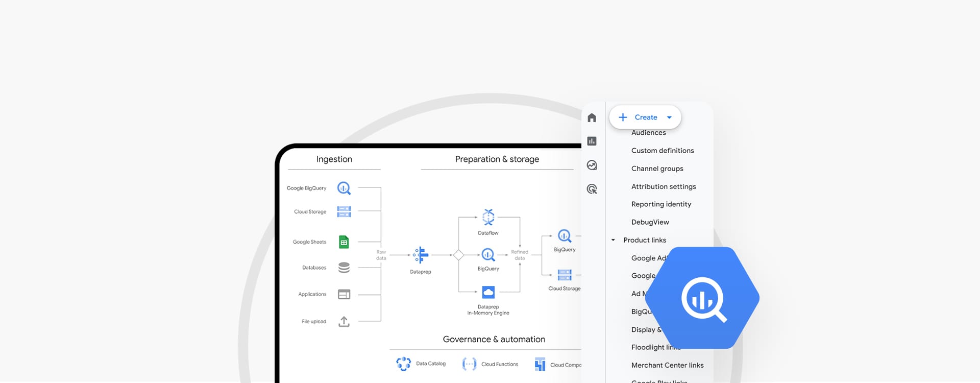Open the Advertising icon in sidebar
980x383 pixels.
(592, 189)
